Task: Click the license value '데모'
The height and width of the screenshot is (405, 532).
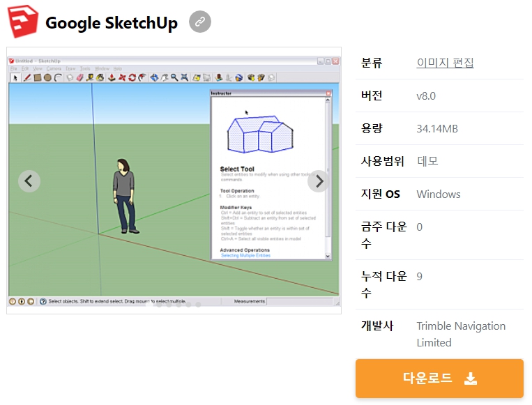Action: pos(427,161)
